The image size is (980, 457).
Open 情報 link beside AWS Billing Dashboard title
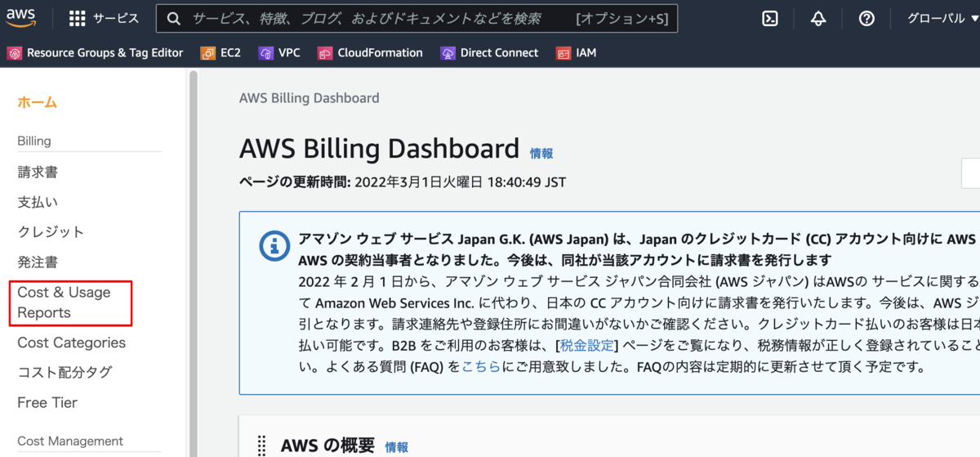(541, 153)
